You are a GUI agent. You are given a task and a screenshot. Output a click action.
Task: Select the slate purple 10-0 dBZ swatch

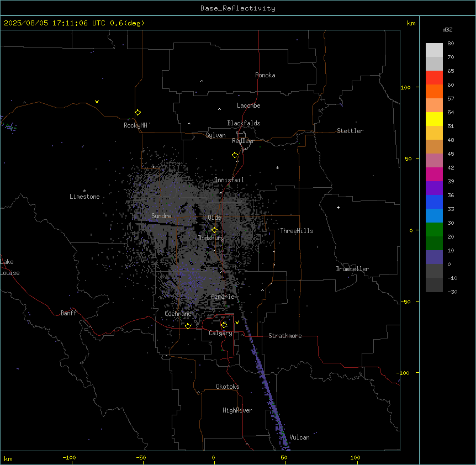click(434, 257)
